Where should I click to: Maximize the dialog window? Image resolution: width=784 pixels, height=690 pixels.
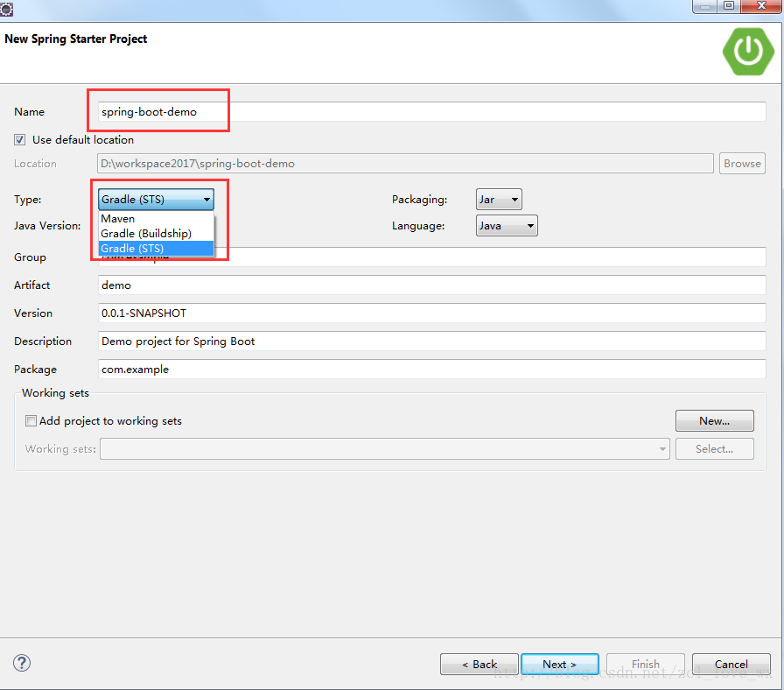click(x=729, y=6)
